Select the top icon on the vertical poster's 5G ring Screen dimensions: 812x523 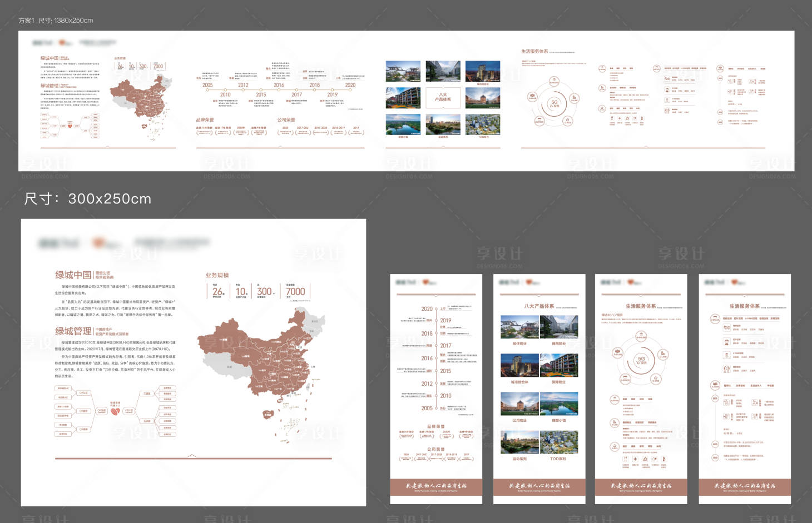pos(641,337)
